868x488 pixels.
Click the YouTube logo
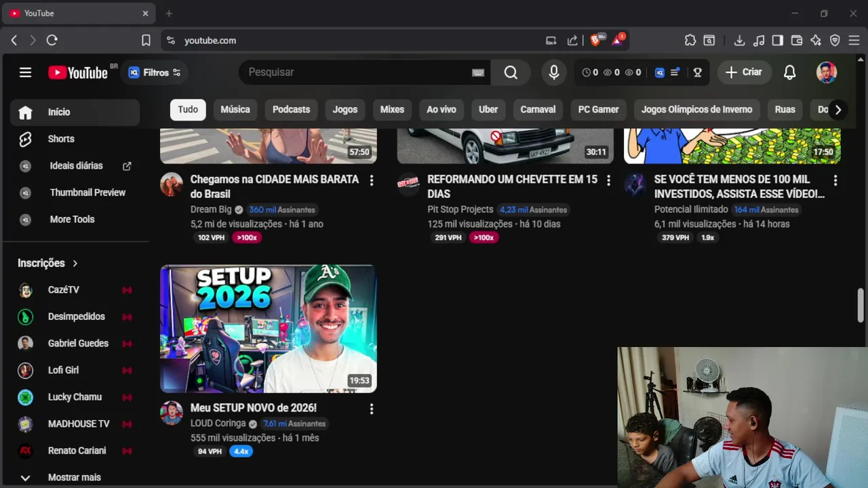(x=78, y=73)
